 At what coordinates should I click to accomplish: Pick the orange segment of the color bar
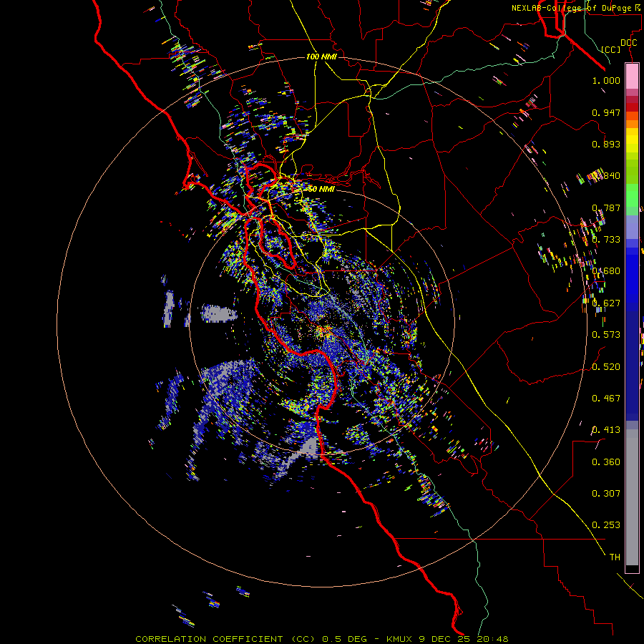coord(632,120)
